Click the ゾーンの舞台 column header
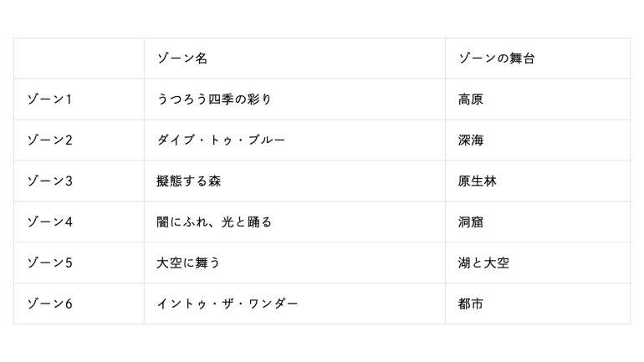This screenshot has width=644, height=362. (496, 59)
